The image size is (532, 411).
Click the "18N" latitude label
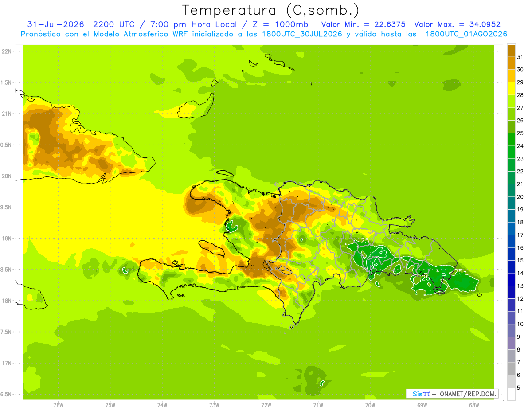7,301
